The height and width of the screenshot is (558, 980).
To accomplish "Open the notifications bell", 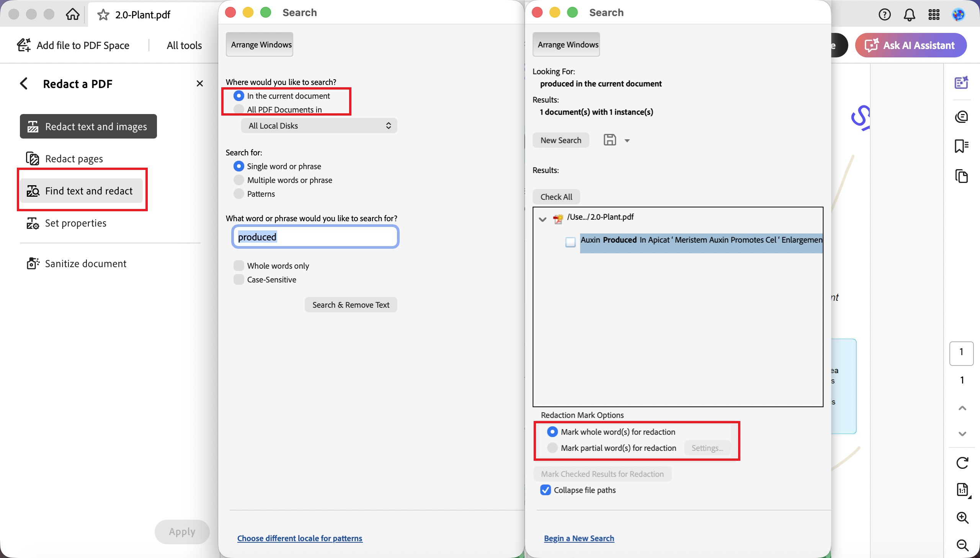I will pos(909,15).
